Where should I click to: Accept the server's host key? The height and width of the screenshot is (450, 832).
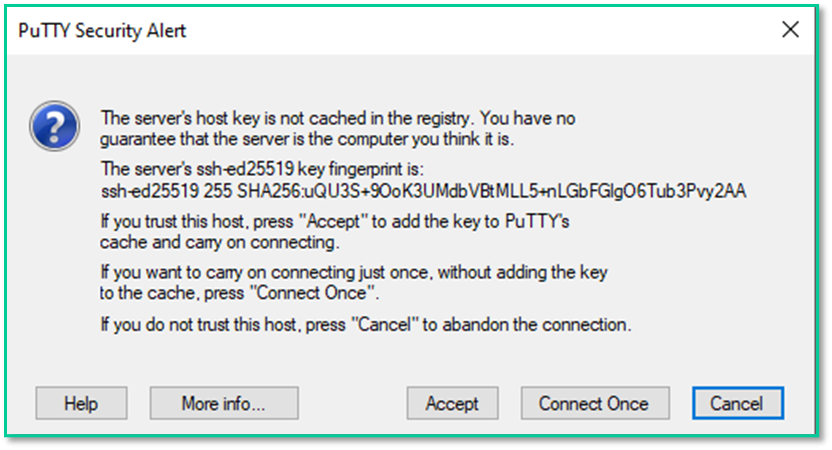[x=452, y=404]
